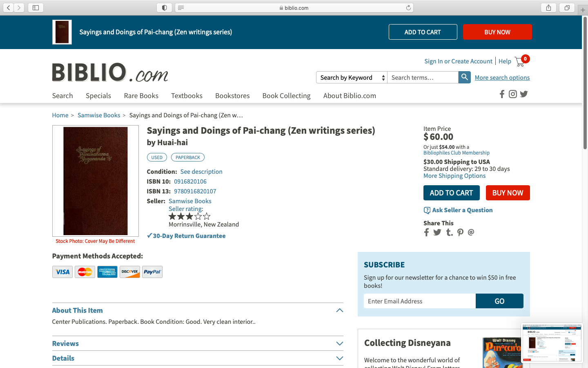The height and width of the screenshot is (368, 588).
Task: Click the red BUY NOW button in banner
Action: point(497,32)
